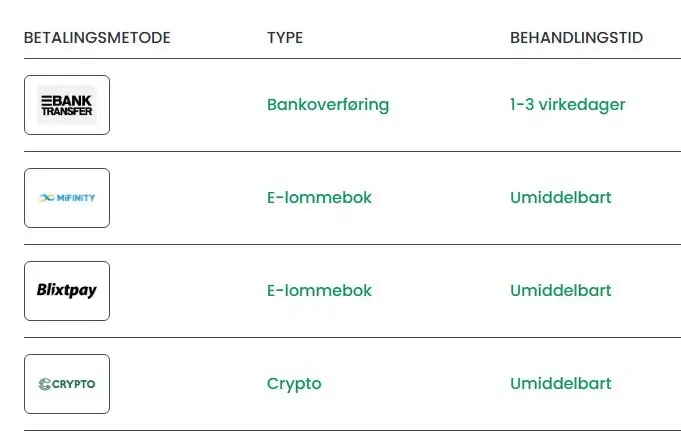This screenshot has height=442, width=681.
Task: Click the 1-3 virkedager processing time
Action: coord(568,105)
